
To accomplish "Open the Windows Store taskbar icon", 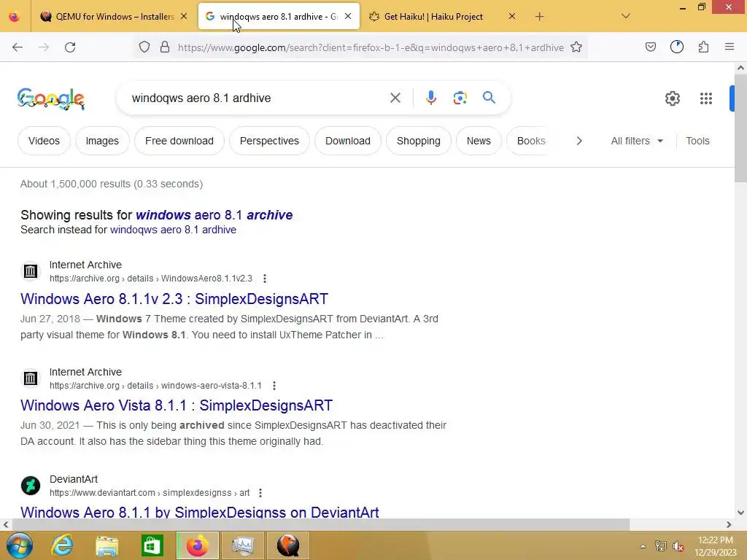I will click(x=152, y=545).
